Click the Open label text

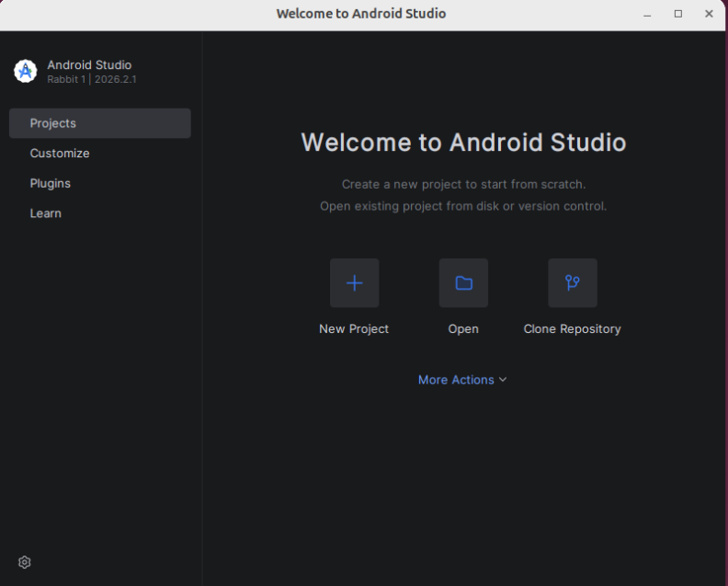[x=463, y=329]
